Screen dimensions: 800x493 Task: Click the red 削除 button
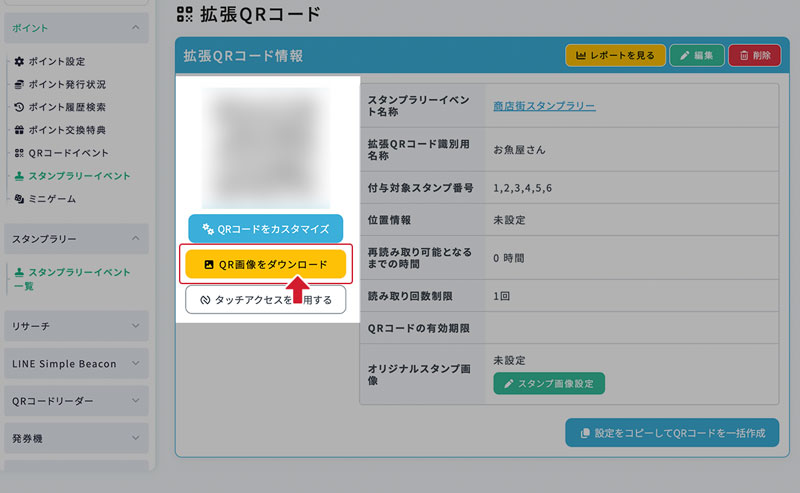point(754,55)
